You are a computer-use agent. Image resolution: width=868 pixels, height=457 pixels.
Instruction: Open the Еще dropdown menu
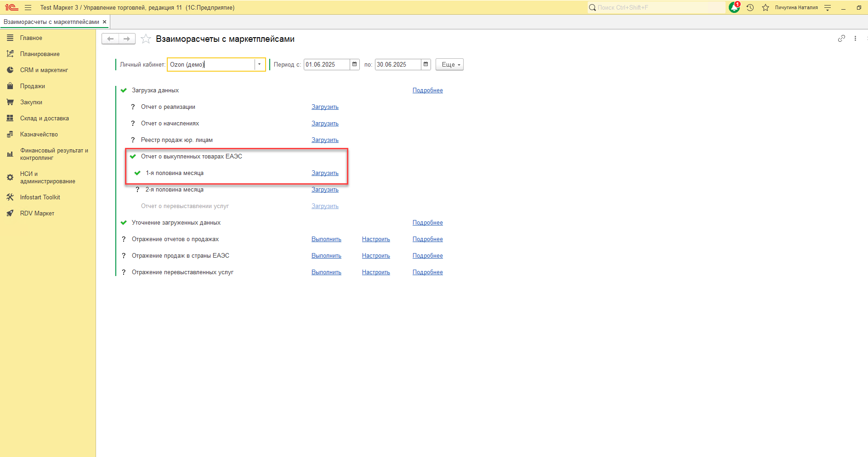[449, 65]
